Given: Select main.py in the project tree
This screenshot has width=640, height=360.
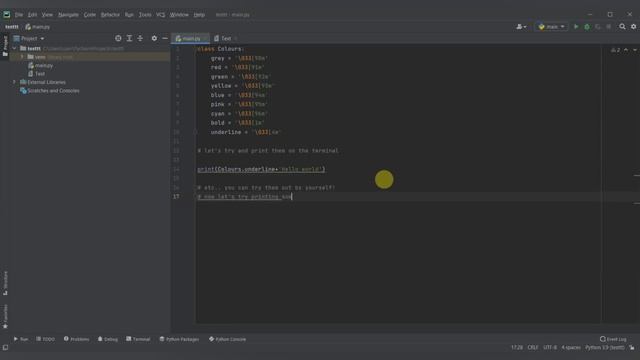Looking at the screenshot, I should [40, 65].
